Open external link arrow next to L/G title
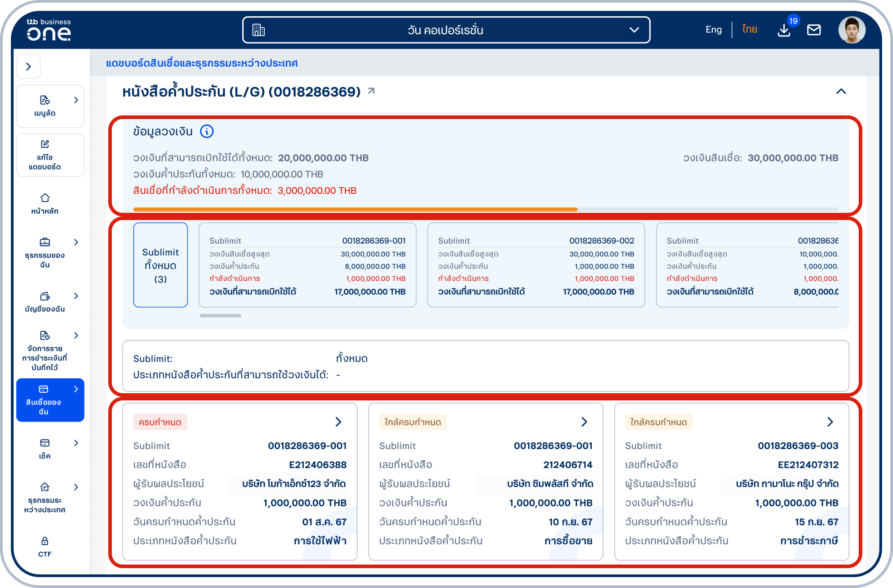893x588 pixels. [371, 91]
